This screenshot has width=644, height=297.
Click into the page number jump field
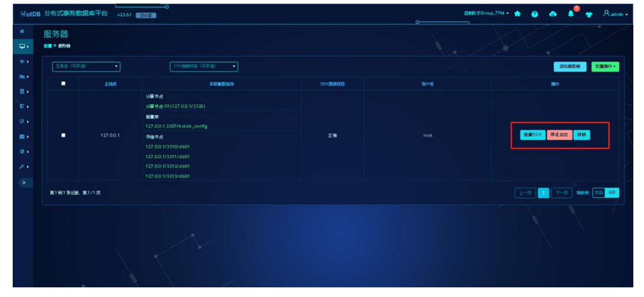click(599, 193)
